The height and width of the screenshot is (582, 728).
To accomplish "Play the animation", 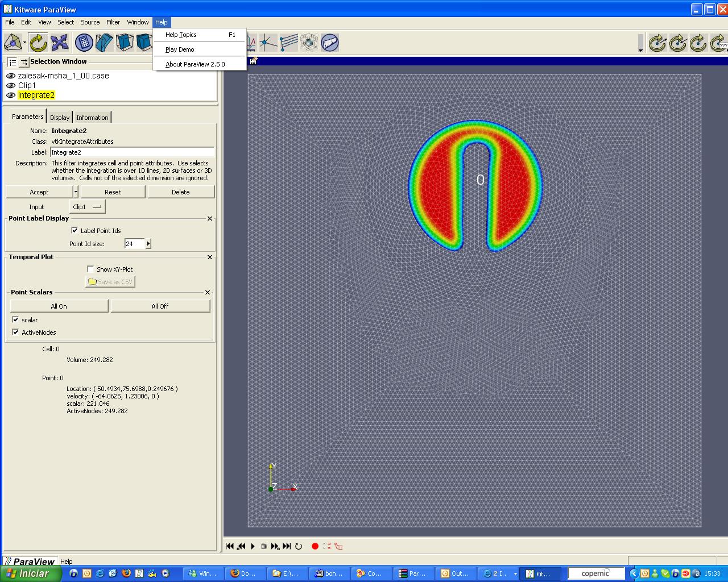I will pos(253,546).
